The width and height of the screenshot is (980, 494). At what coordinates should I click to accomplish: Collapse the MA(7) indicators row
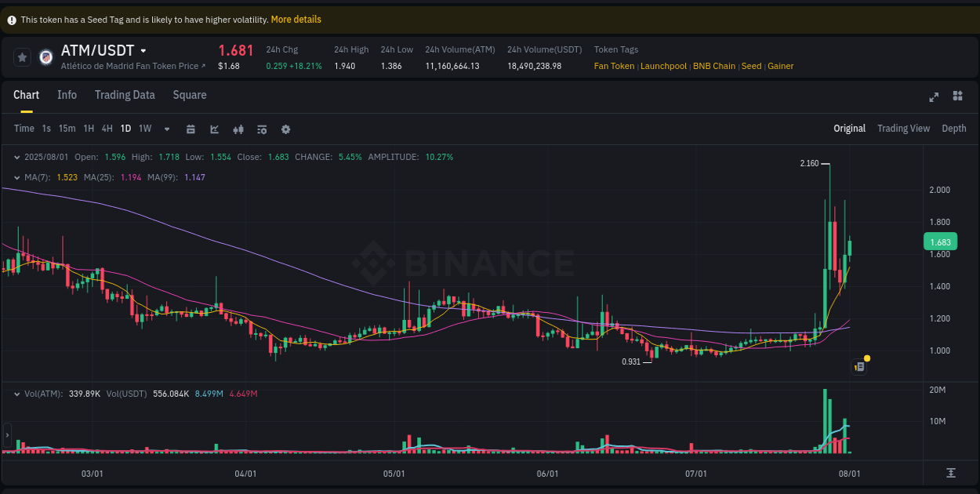(17, 177)
